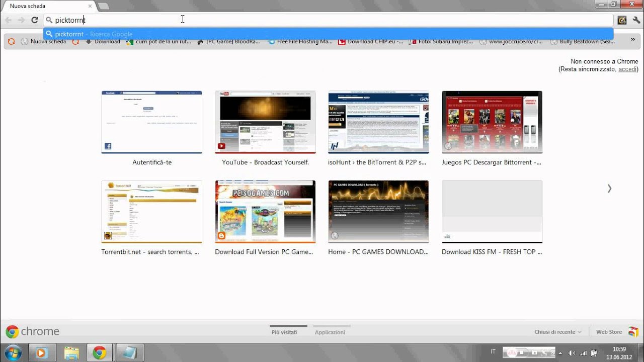Viewport: 644px width, 362px height.
Task: Open the www.joccruce.ro bookmark
Action: (512, 42)
